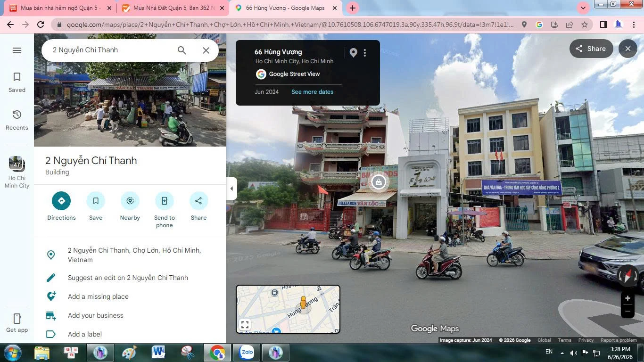Suggest an edit on 2 Nguyễn Chí Thanh
The height and width of the screenshot is (362, 644).
[x=130, y=278]
